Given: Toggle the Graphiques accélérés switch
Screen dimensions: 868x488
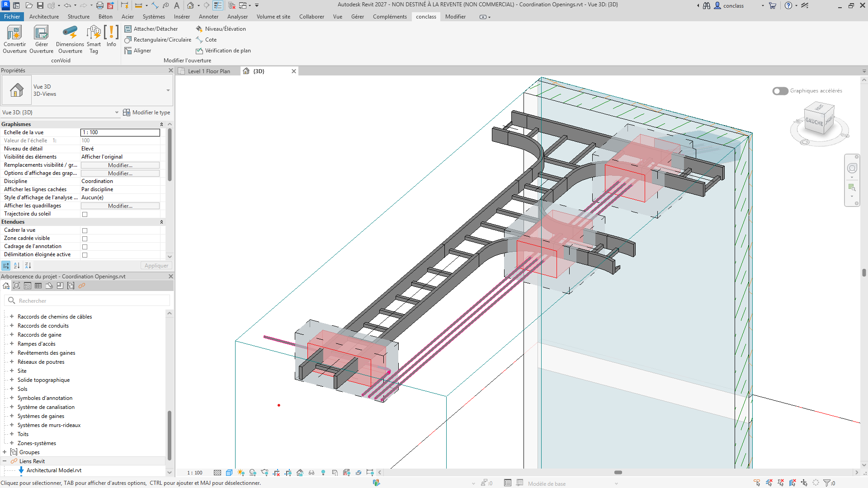Looking at the screenshot, I should (x=780, y=91).
